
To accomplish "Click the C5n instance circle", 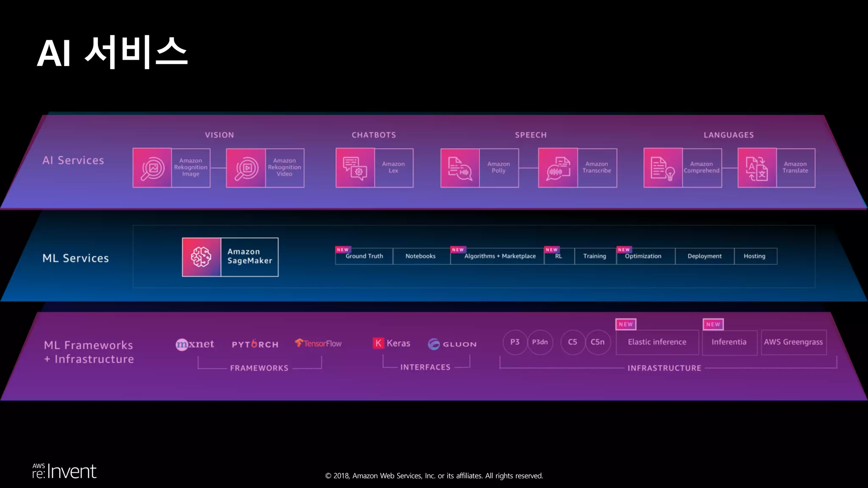I will coord(598,342).
